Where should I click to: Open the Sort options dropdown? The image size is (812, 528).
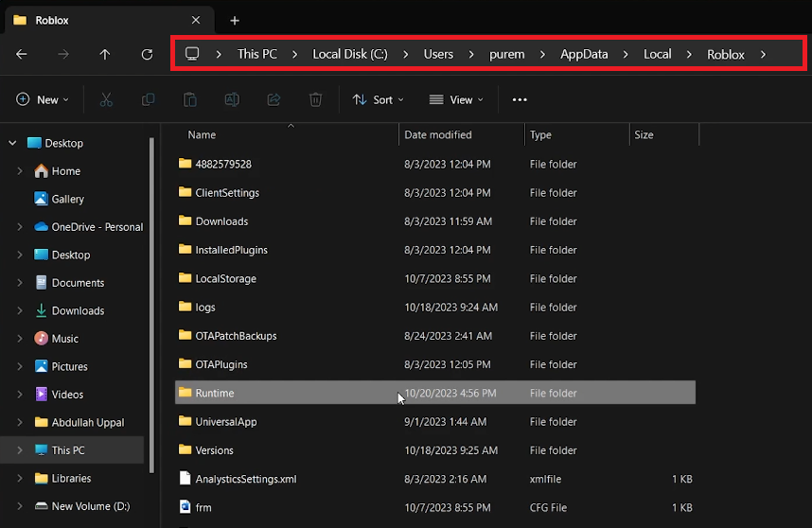(378, 99)
